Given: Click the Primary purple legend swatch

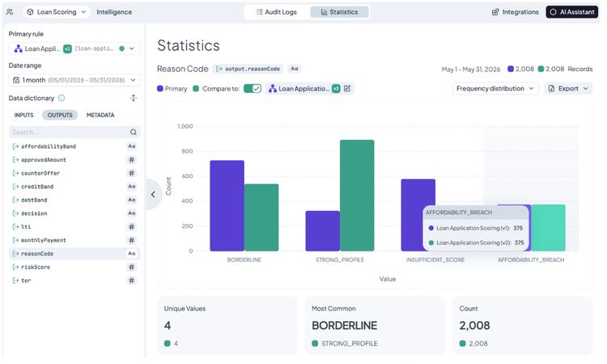Looking at the screenshot, I should [x=160, y=89].
